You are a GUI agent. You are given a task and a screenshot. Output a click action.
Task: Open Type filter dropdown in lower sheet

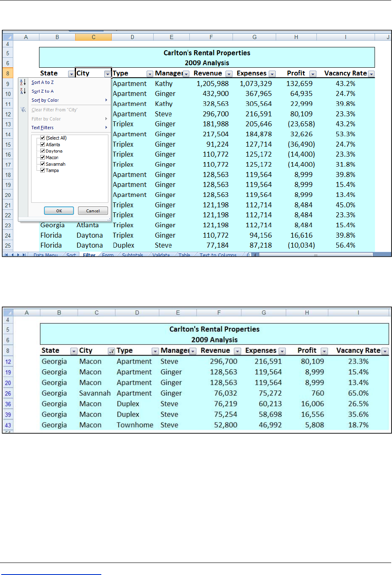point(155,351)
